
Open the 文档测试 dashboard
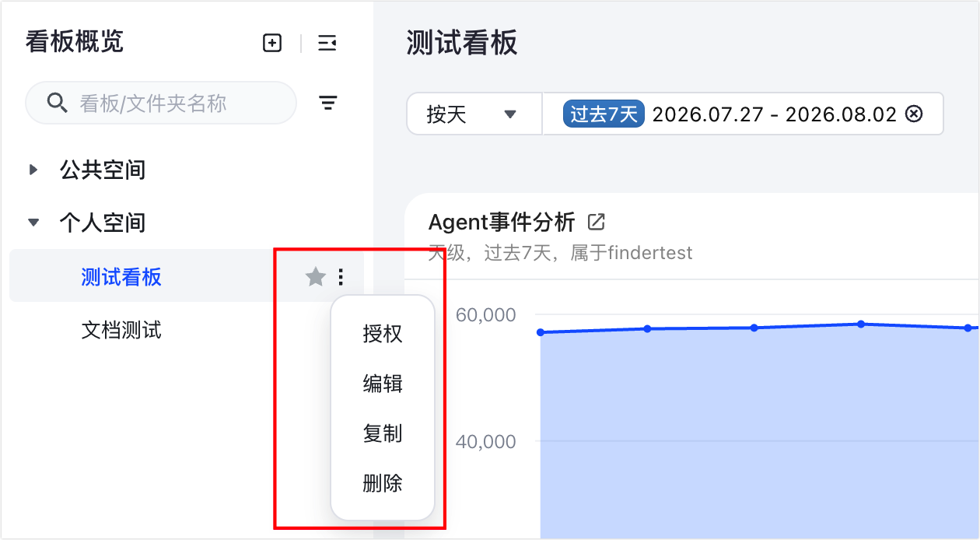pyautogui.click(x=121, y=330)
